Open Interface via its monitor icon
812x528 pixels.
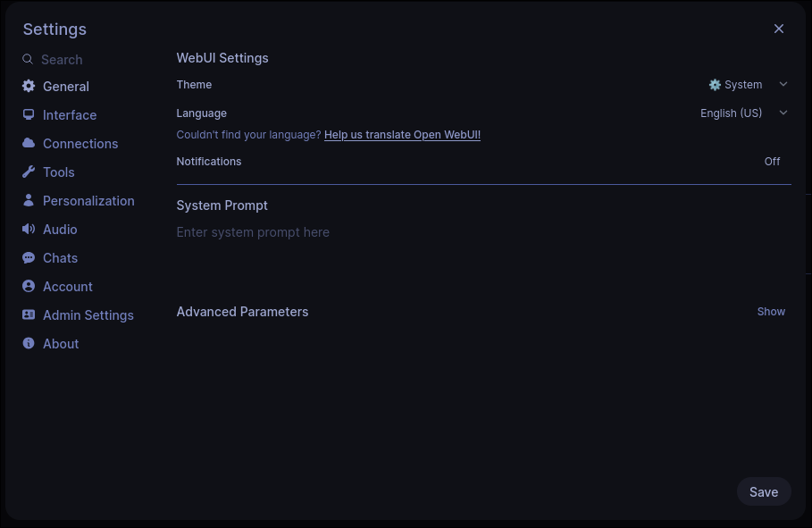point(29,114)
